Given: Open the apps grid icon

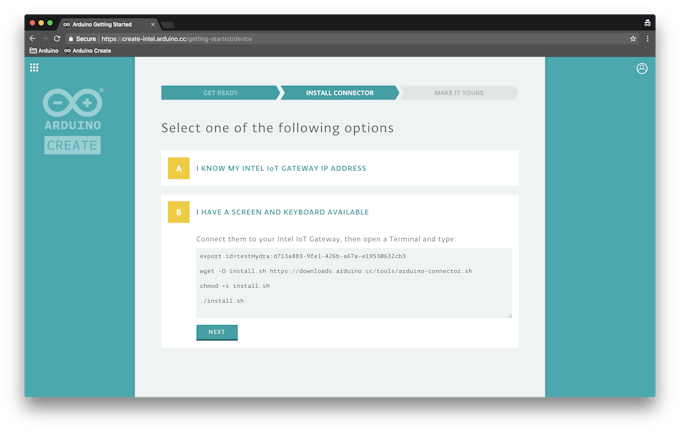Looking at the screenshot, I should coord(34,68).
